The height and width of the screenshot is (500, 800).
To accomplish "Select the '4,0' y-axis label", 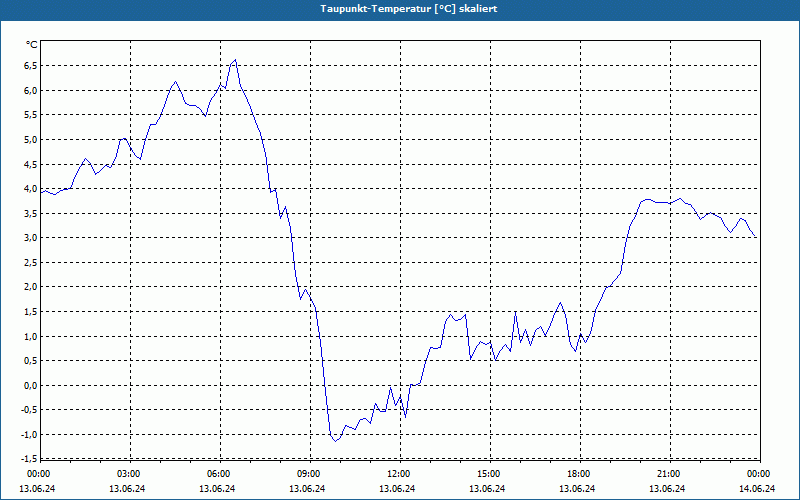I will point(31,189).
